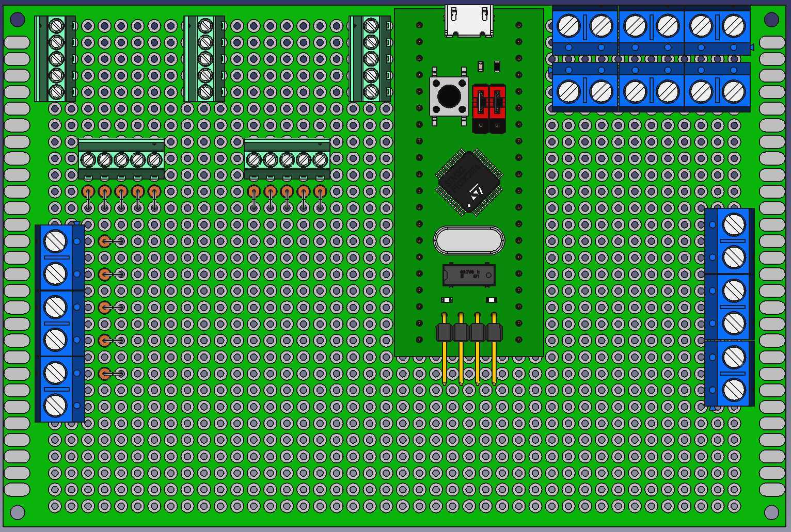Click the top screw of the right blue terminal block

[x=734, y=224]
